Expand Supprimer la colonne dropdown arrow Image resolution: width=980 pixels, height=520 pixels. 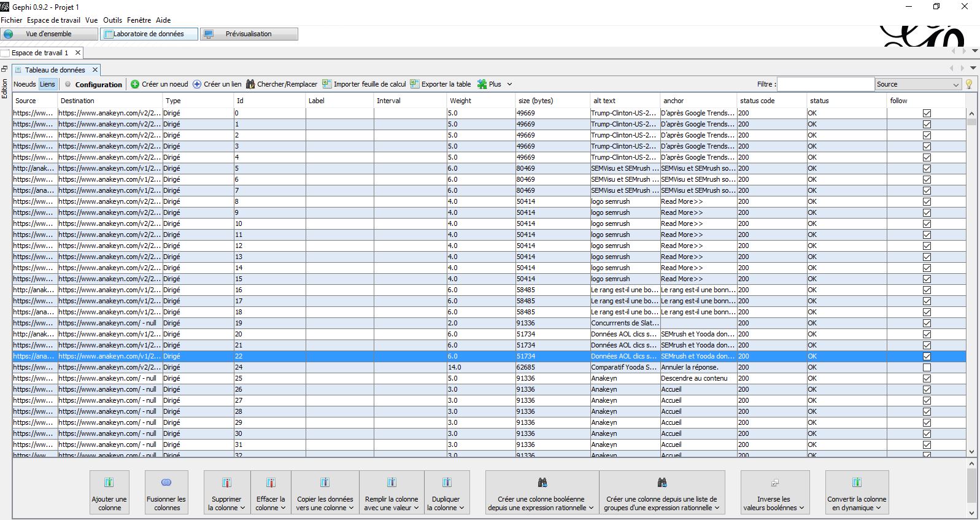point(243,508)
